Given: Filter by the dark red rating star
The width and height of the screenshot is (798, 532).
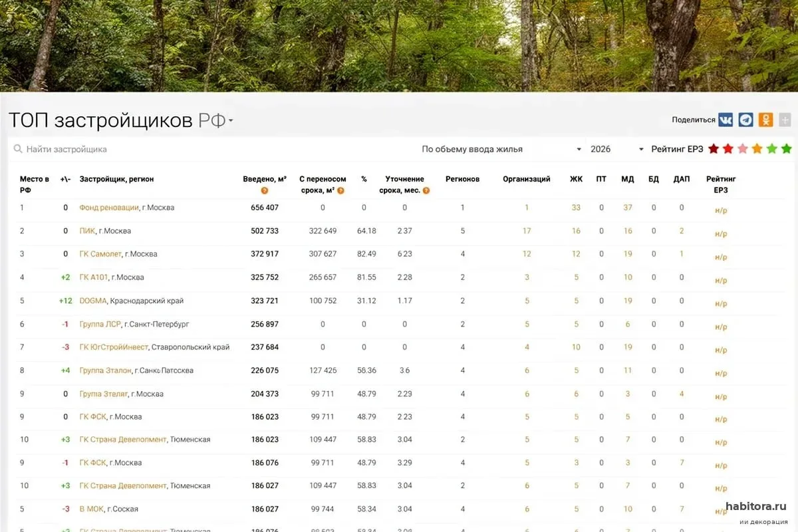Looking at the screenshot, I should point(714,149).
